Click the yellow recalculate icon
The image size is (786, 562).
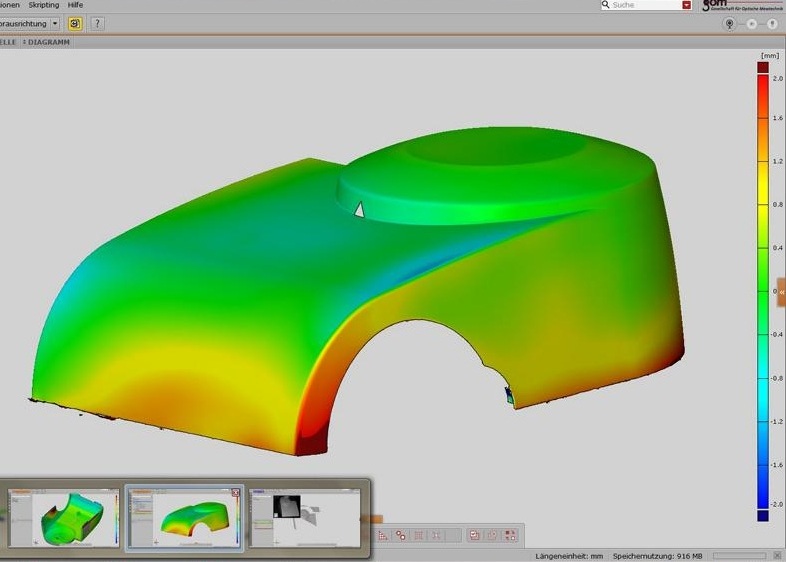pos(75,24)
